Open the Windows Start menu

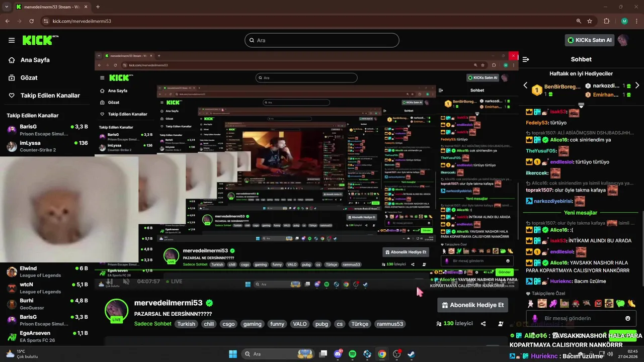(233, 354)
